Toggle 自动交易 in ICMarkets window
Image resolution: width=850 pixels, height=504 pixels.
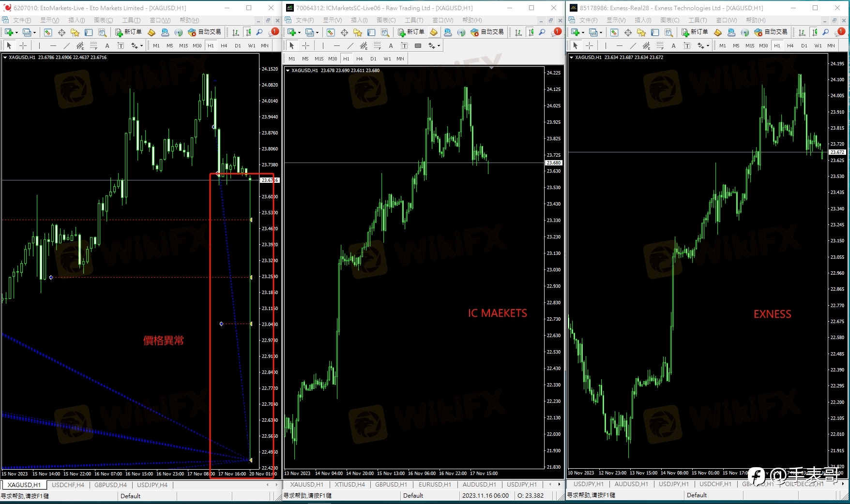(487, 32)
